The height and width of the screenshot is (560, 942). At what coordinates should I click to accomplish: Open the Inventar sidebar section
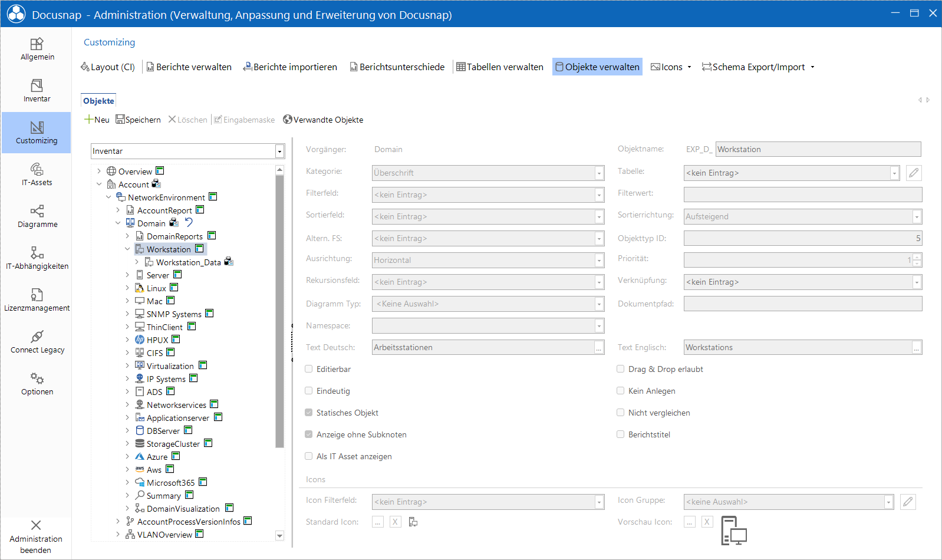37,91
